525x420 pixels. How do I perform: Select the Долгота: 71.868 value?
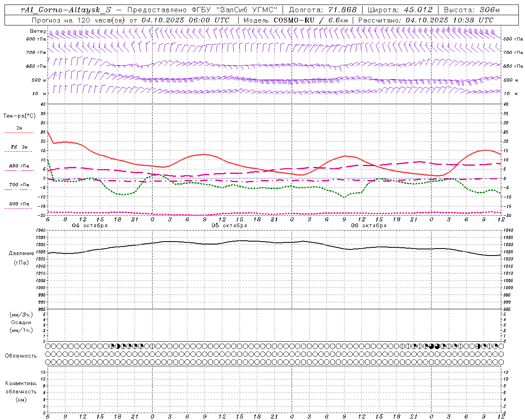pos(323,10)
